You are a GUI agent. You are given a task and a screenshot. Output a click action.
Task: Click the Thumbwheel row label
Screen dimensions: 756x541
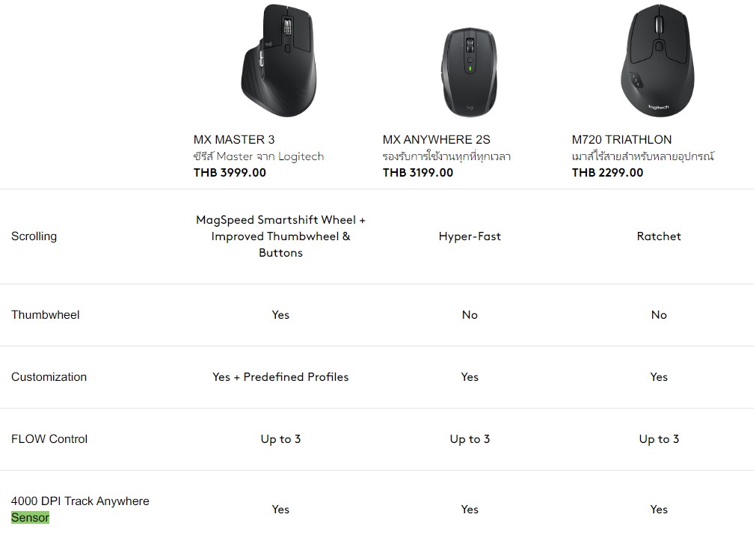pyautogui.click(x=45, y=314)
